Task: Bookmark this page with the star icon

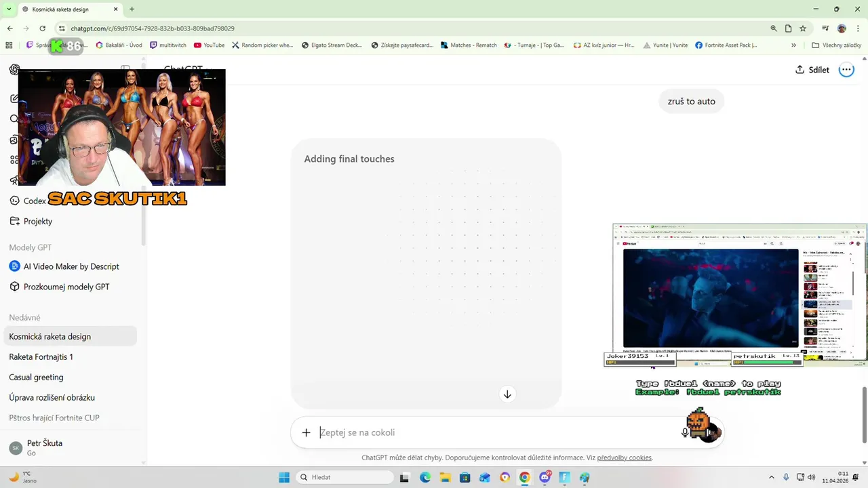Action: pyautogui.click(x=803, y=28)
